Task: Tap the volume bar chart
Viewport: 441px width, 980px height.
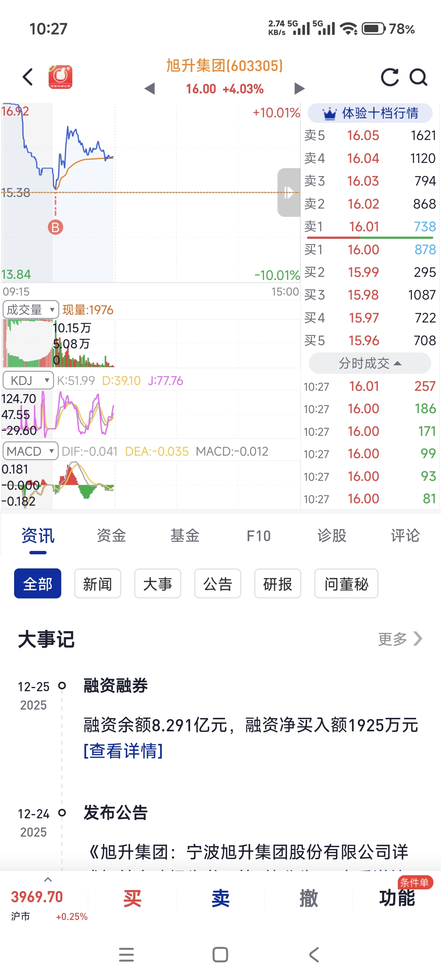Action: click(x=151, y=343)
